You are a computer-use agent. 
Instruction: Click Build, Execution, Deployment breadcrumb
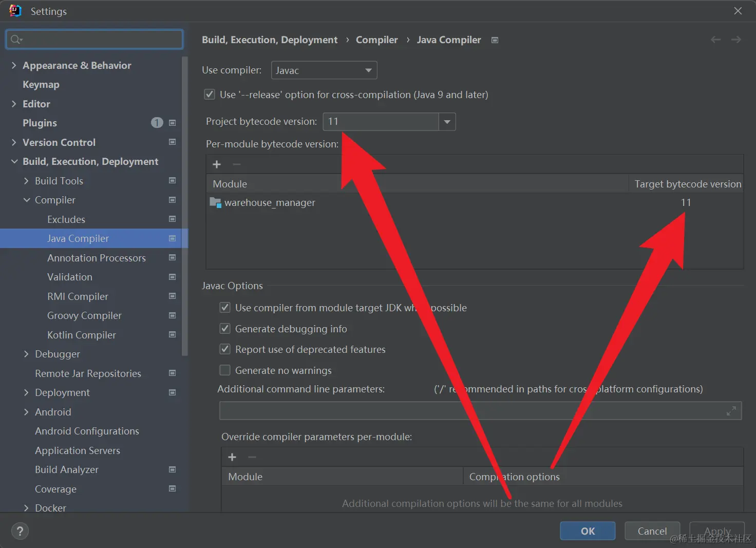coord(270,40)
